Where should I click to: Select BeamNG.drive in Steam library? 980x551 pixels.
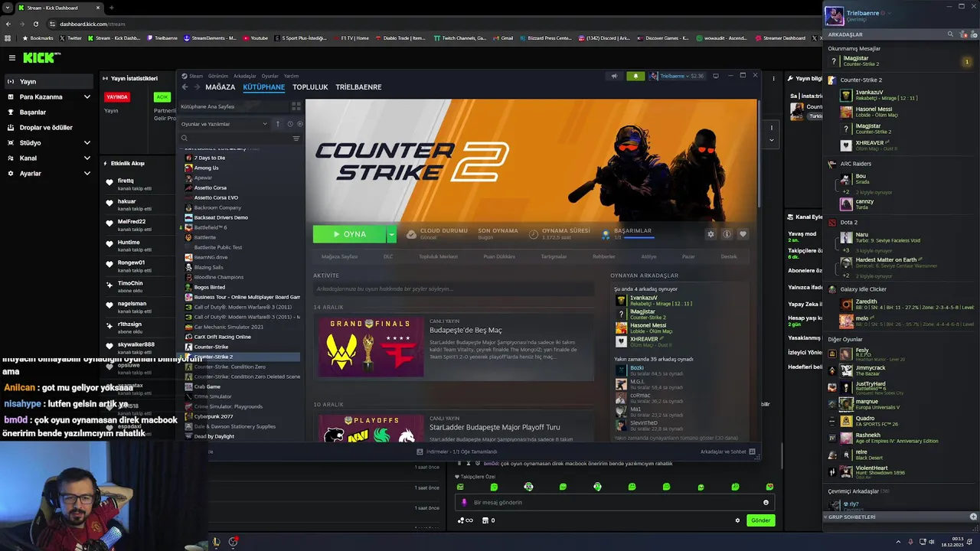click(x=211, y=257)
